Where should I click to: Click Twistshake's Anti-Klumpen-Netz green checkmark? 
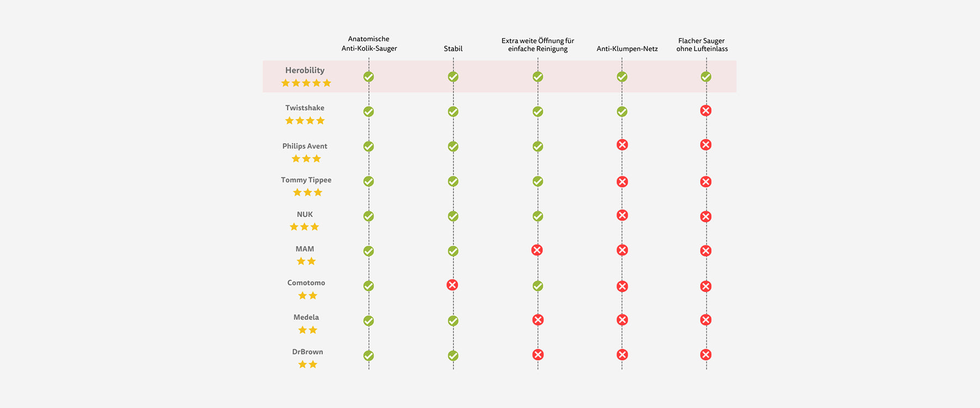622,112
